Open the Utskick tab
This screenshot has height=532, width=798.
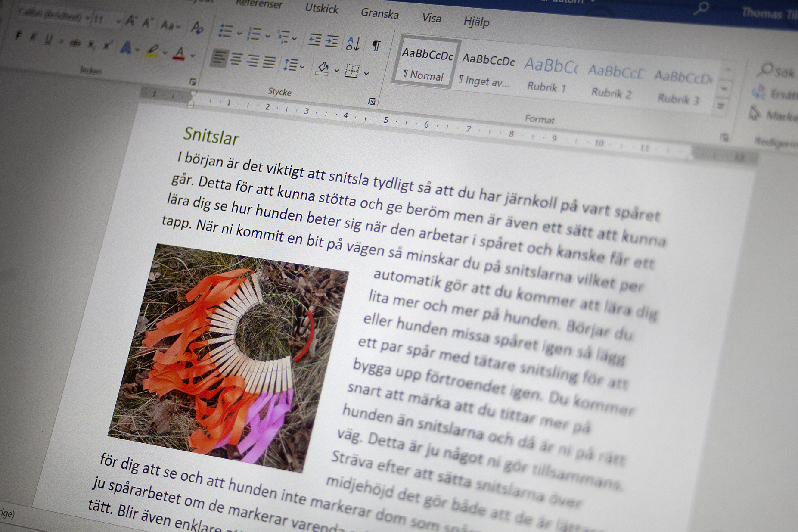tap(322, 8)
